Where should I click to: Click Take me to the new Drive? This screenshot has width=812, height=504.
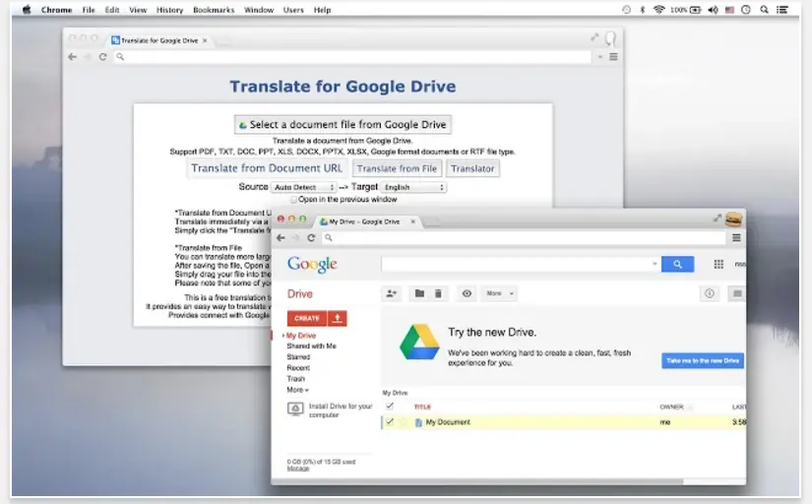[702, 360]
